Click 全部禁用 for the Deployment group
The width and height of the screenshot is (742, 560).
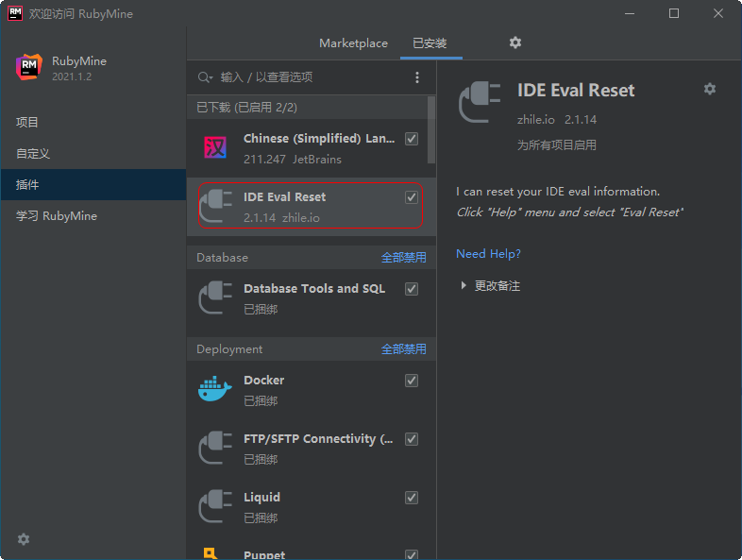point(403,349)
